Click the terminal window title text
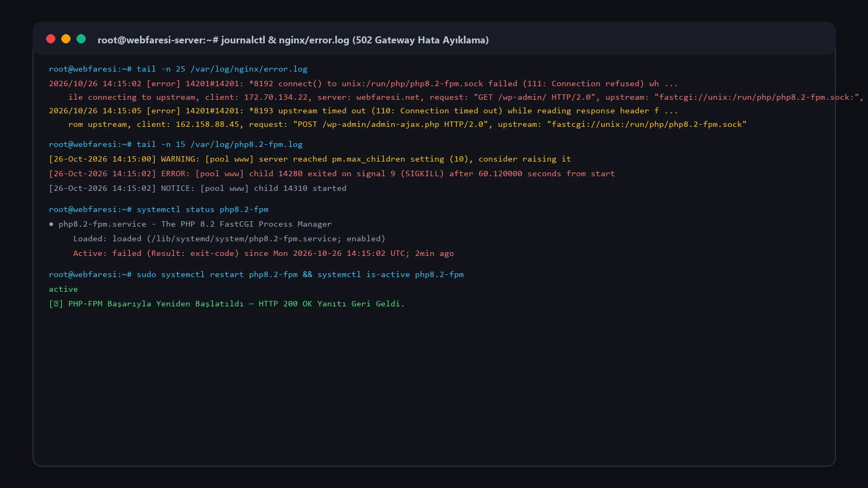The width and height of the screenshot is (868, 488). tap(293, 40)
